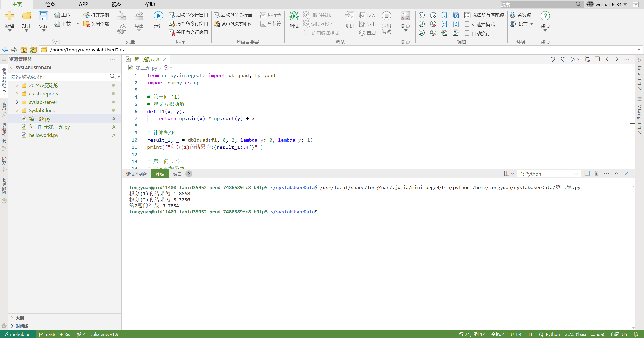Click the editor run triangle icon
This screenshot has width=644, height=338.
click(x=572, y=59)
